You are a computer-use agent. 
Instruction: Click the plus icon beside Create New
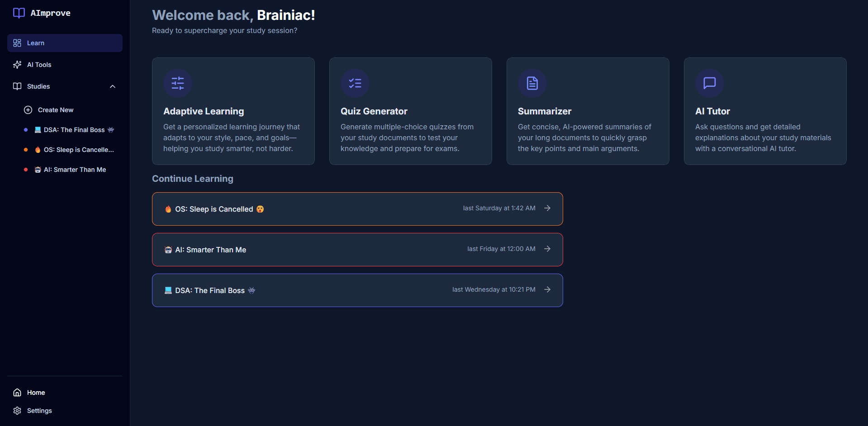[x=28, y=109]
